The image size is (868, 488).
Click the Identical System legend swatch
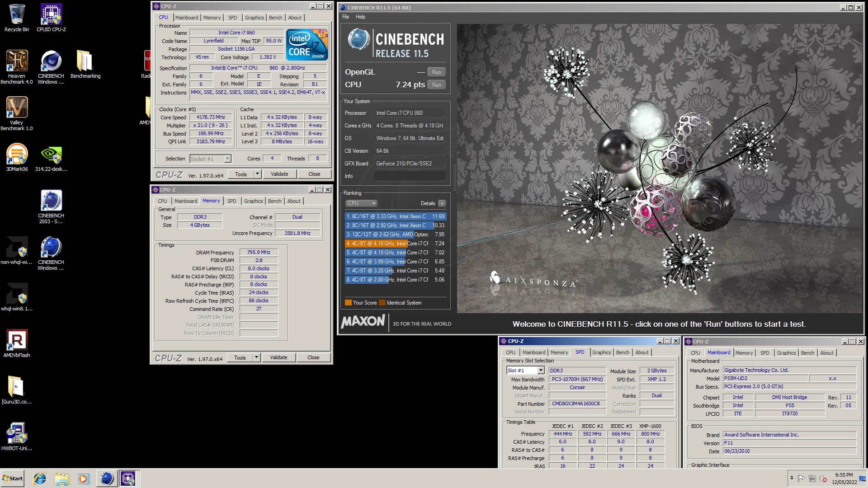pos(382,303)
